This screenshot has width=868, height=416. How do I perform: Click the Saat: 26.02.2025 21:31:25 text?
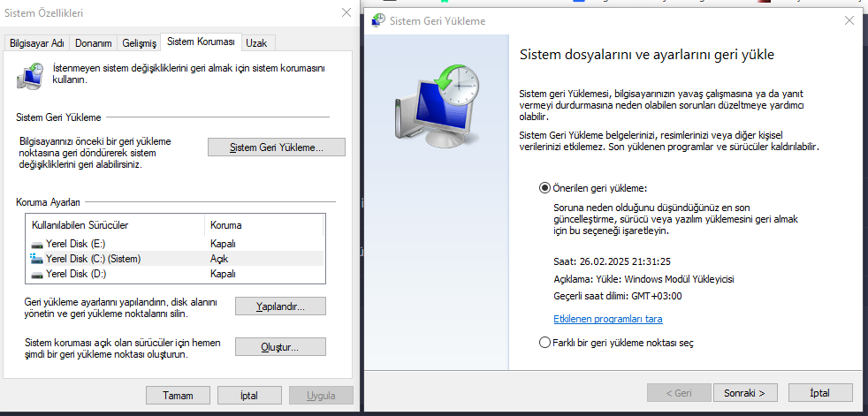pyautogui.click(x=612, y=261)
